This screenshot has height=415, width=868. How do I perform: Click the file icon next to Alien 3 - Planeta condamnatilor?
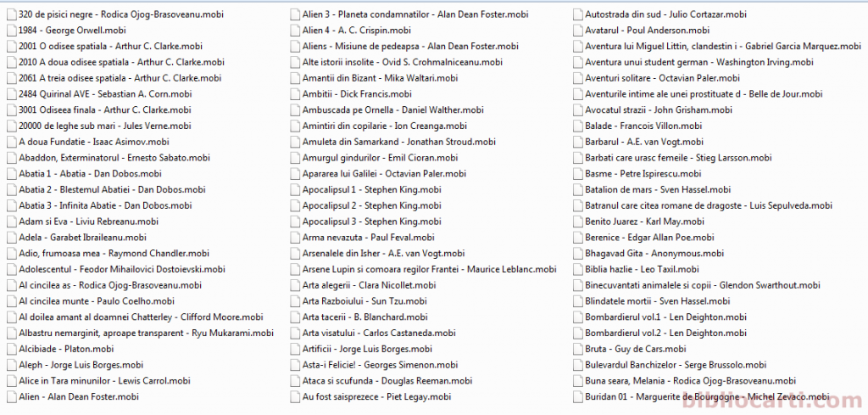[295, 14]
